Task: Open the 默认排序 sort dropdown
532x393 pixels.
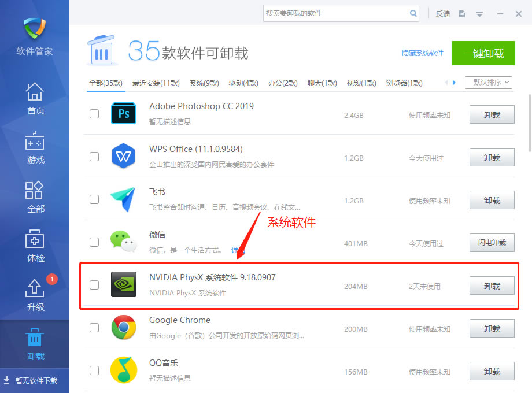Action: point(489,83)
